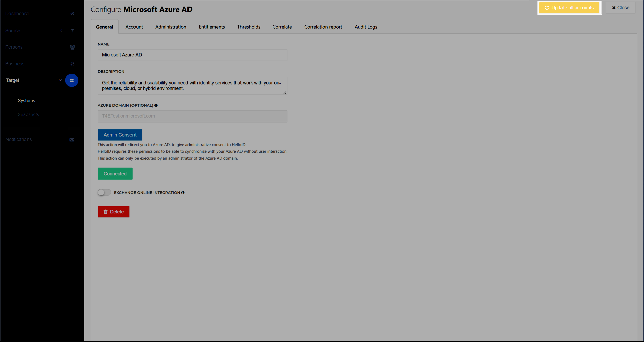Click the Dashboard home icon

(x=72, y=14)
